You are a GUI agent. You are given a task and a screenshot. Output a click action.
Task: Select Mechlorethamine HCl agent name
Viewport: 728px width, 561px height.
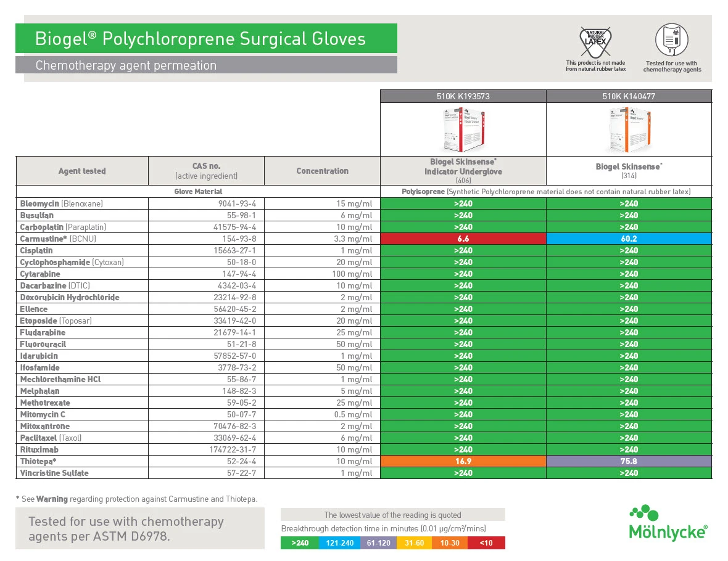click(60, 379)
